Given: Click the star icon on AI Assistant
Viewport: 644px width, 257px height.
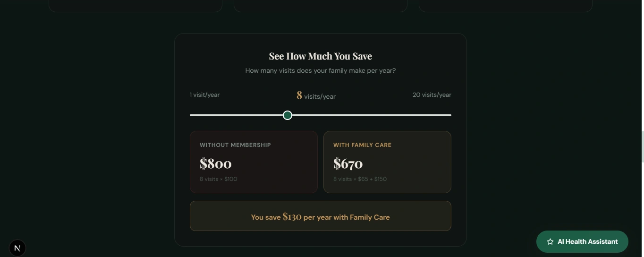Looking at the screenshot, I should coord(550,242).
